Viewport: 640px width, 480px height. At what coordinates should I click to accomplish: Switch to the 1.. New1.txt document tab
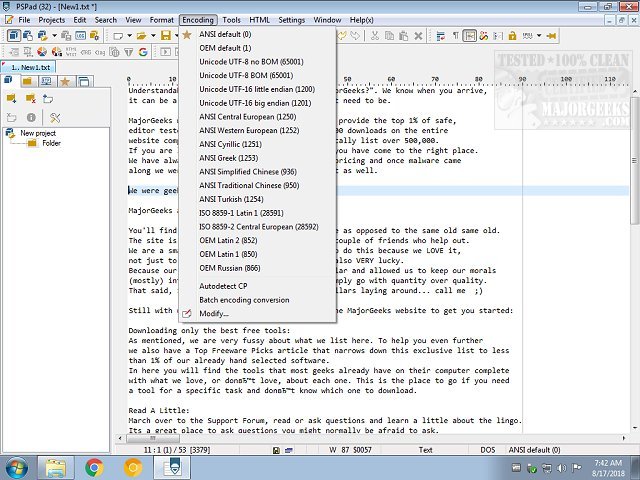29,67
